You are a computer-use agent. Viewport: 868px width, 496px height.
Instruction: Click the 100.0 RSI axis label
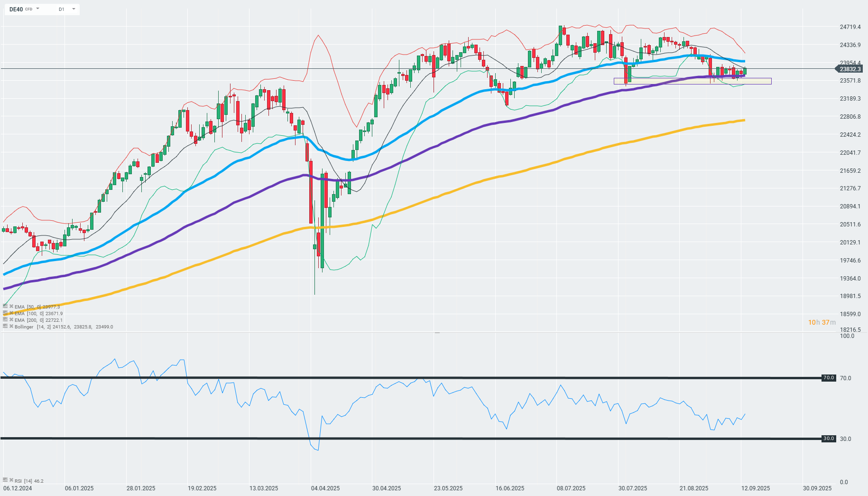(x=847, y=336)
